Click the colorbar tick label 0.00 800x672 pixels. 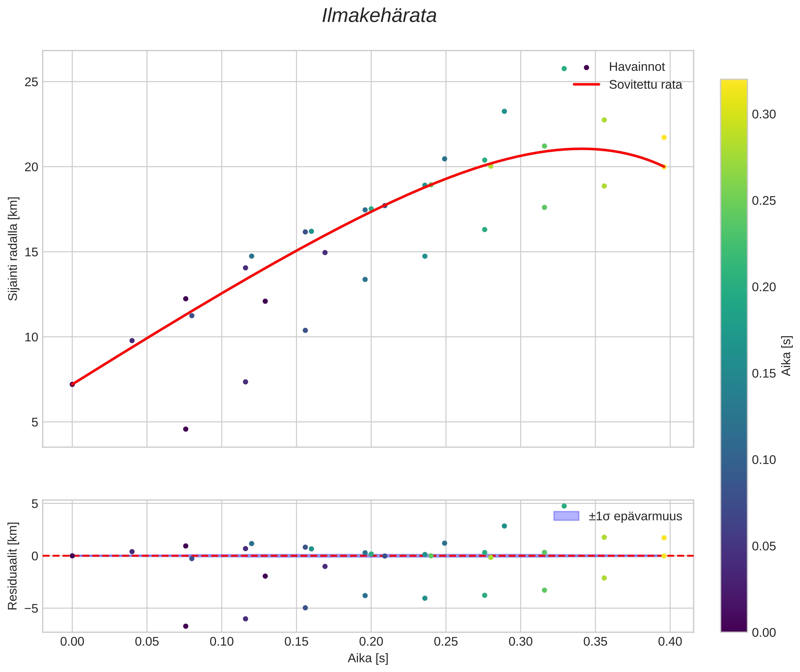click(763, 633)
